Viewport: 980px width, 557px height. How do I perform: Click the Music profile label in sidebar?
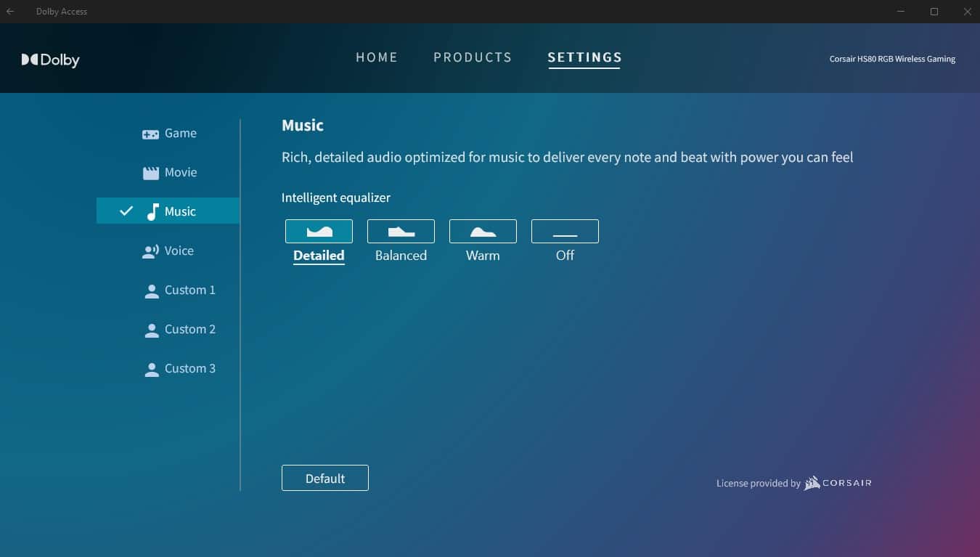(180, 212)
